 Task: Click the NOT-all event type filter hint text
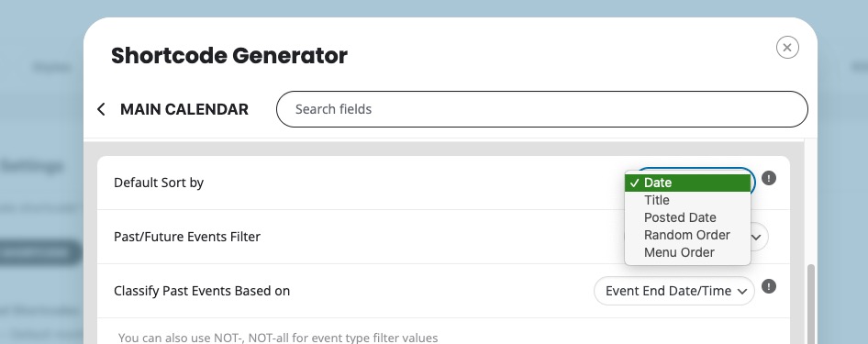[278, 338]
